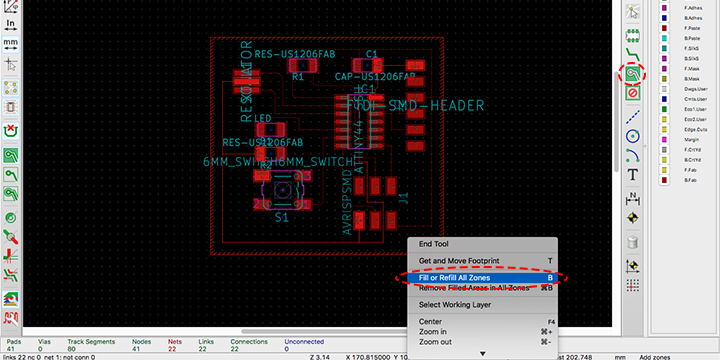
Task: Choose Zoom in from context menu
Action: coord(483,332)
